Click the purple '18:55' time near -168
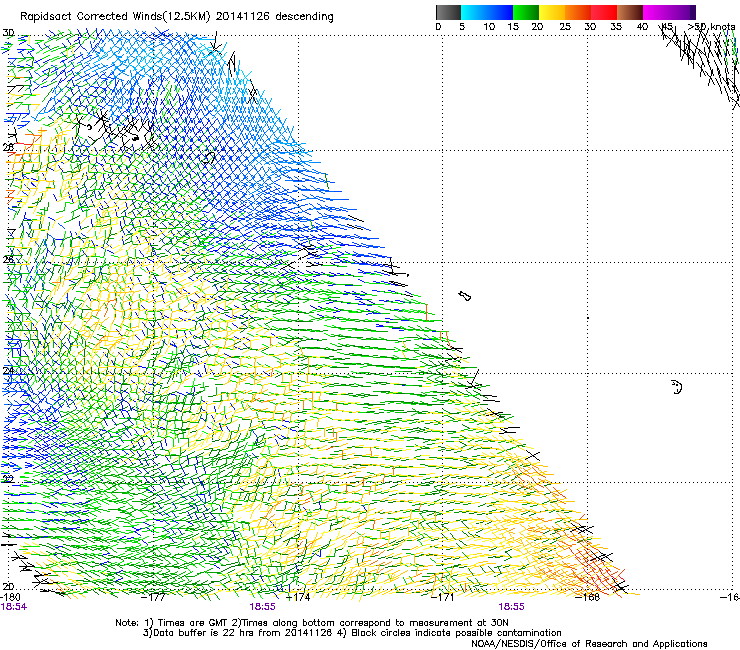Viewport: 740px width, 650px height. [x=512, y=607]
